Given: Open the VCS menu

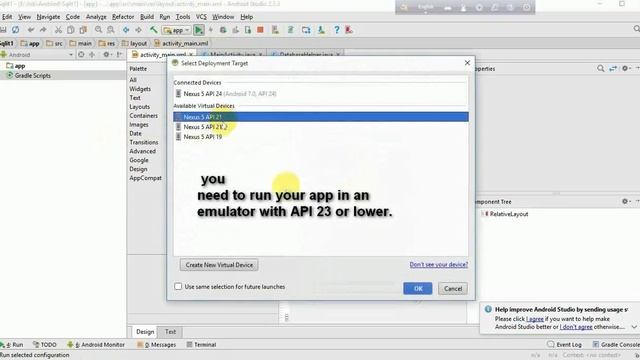Looking at the screenshot, I should (x=201, y=17).
